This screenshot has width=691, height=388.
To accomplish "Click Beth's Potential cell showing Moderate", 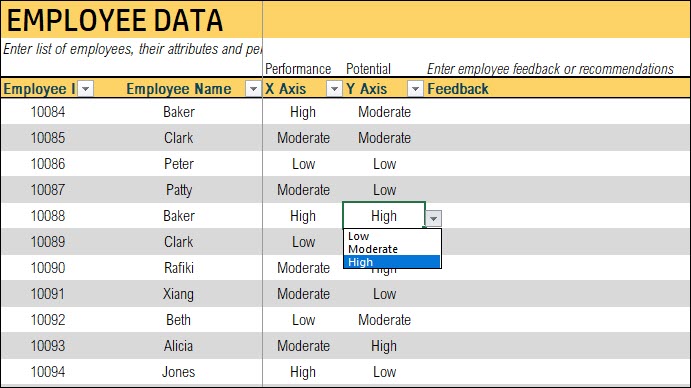I will (x=384, y=320).
